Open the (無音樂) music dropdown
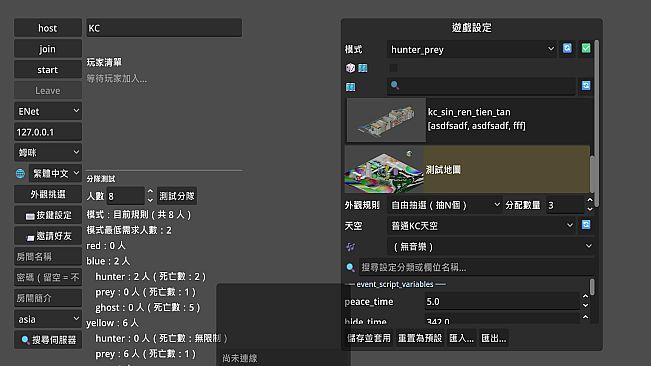This screenshot has height=366, width=651. click(x=491, y=247)
